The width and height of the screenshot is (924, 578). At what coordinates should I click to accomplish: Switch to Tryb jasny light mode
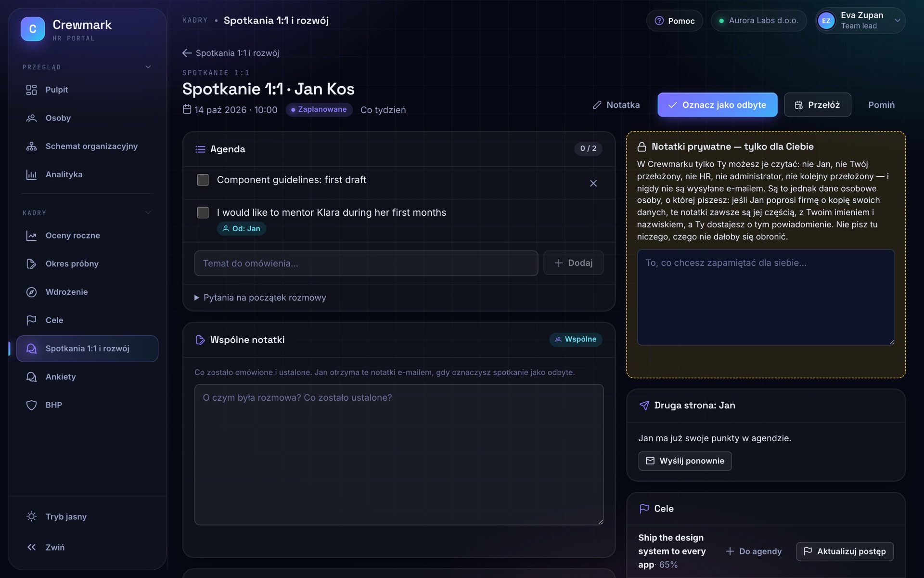87,517
